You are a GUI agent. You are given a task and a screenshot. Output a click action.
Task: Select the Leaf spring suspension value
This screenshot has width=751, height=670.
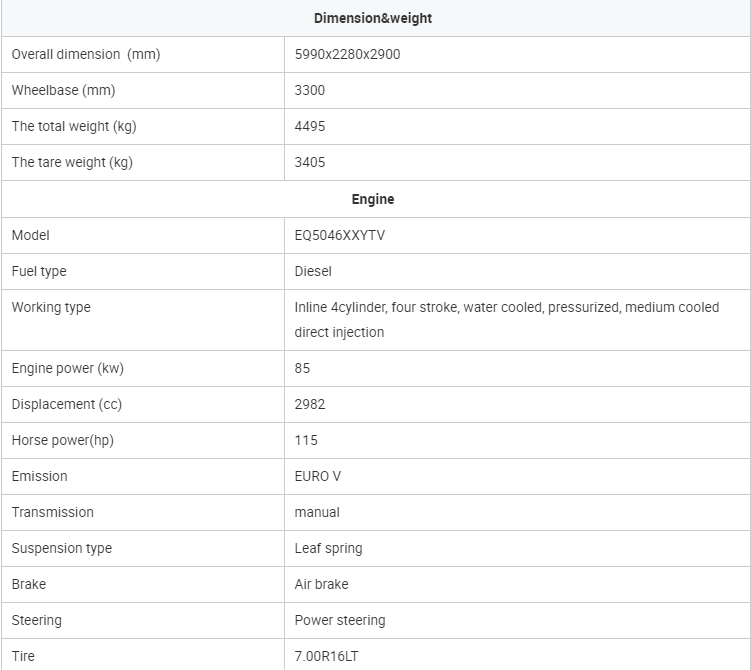(328, 548)
